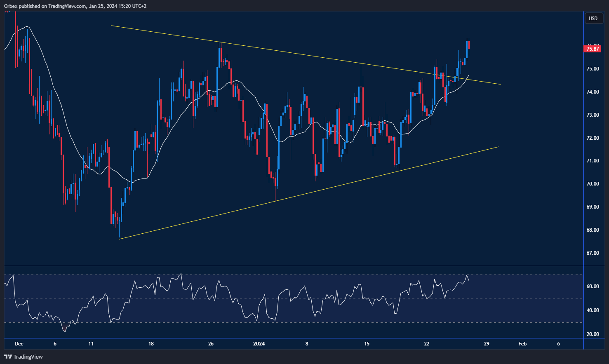Toggle the price axis scale

[593, 165]
